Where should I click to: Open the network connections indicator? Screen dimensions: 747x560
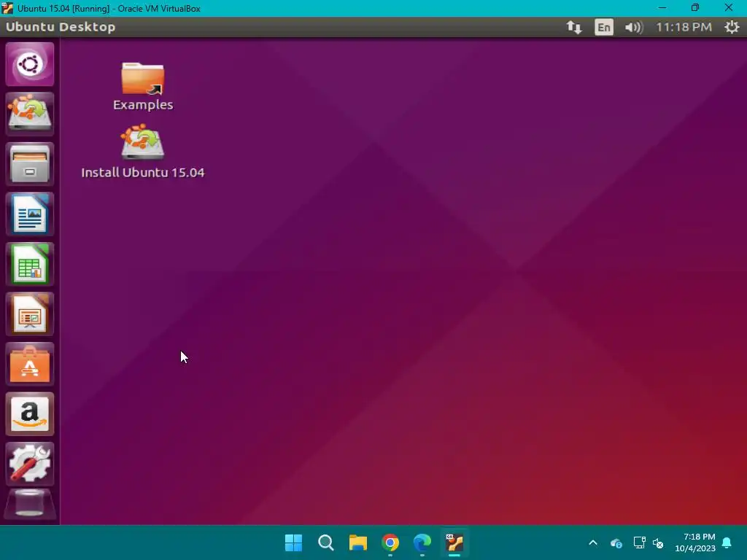point(574,27)
